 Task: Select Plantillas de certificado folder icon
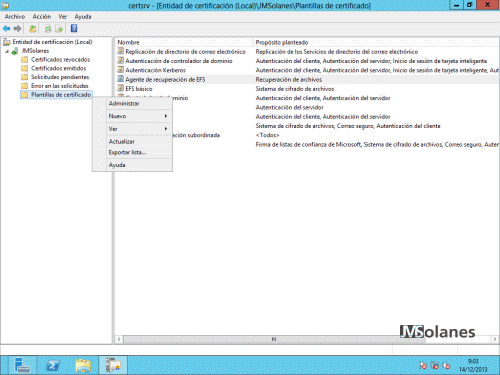click(x=24, y=95)
